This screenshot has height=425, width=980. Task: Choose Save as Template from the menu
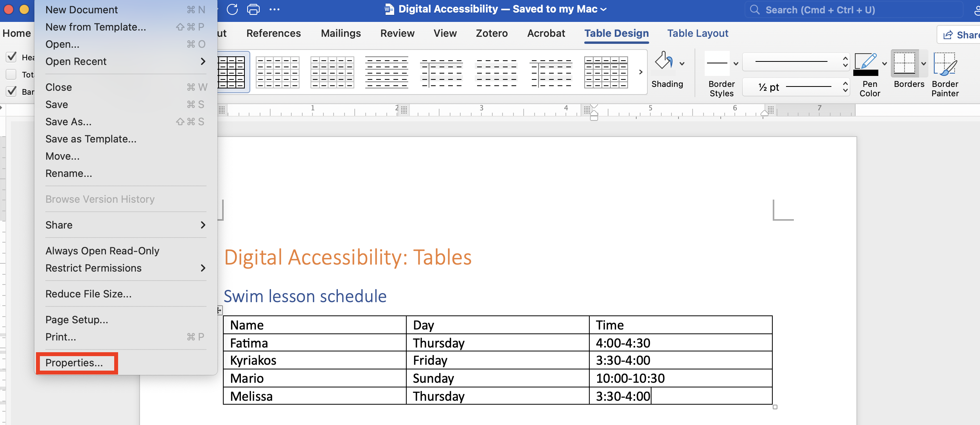coord(91,139)
